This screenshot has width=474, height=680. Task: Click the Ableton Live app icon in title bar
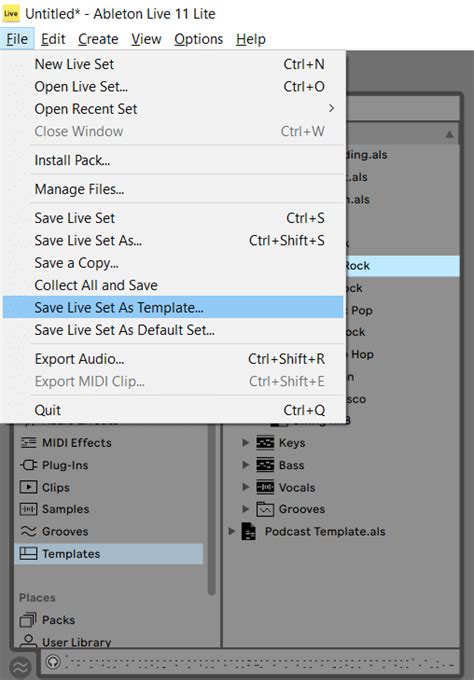click(11, 14)
